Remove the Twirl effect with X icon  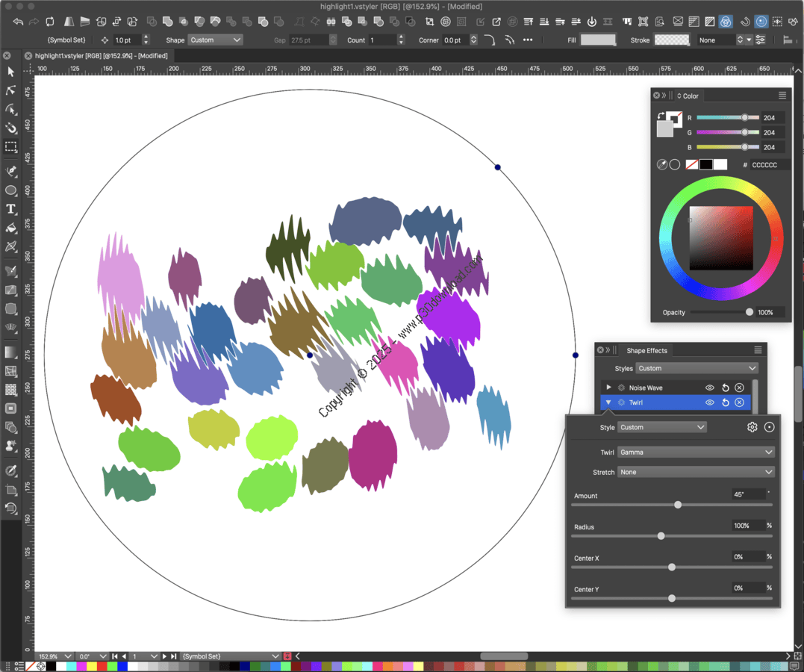click(739, 402)
